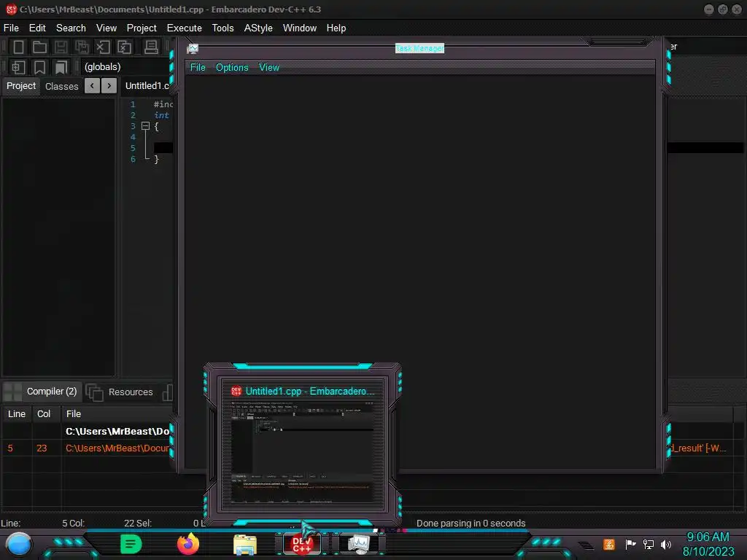Image resolution: width=747 pixels, height=560 pixels.
Task: Open the Tools menu
Action: pyautogui.click(x=223, y=28)
